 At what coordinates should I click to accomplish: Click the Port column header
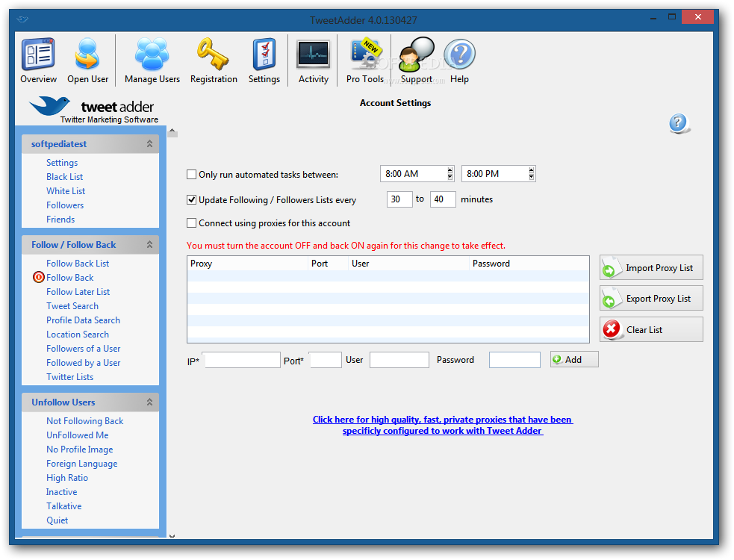328,263
